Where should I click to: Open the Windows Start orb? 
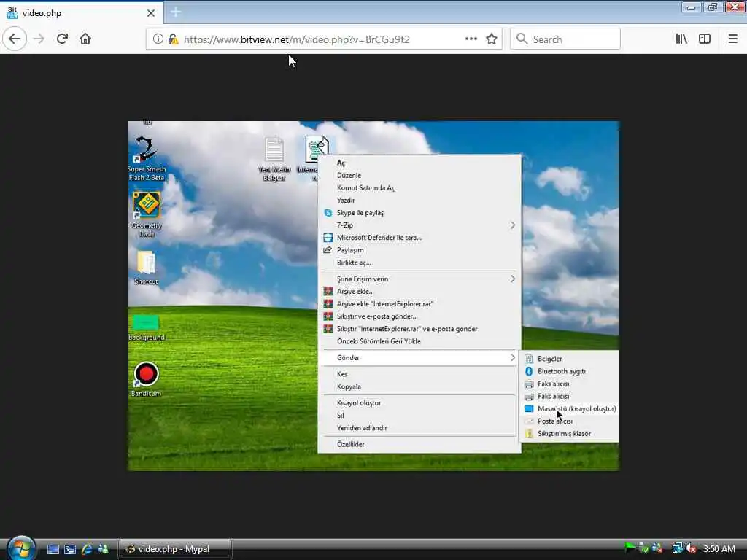click(x=20, y=548)
